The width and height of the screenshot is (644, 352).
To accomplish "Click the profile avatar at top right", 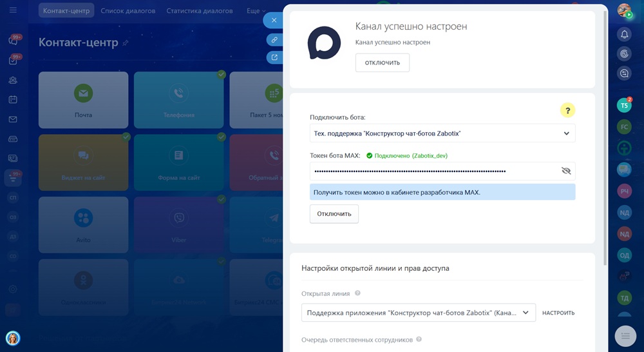I will tap(624, 11).
